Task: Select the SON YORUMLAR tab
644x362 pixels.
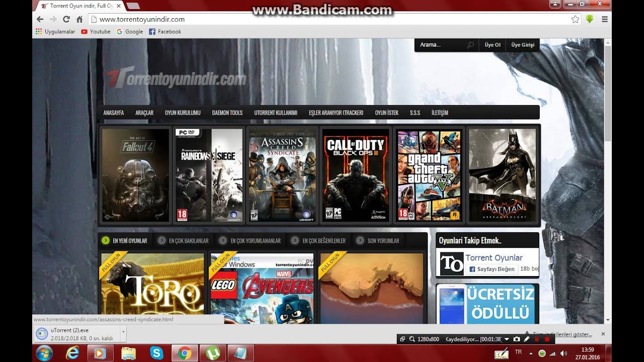Action: (x=377, y=240)
